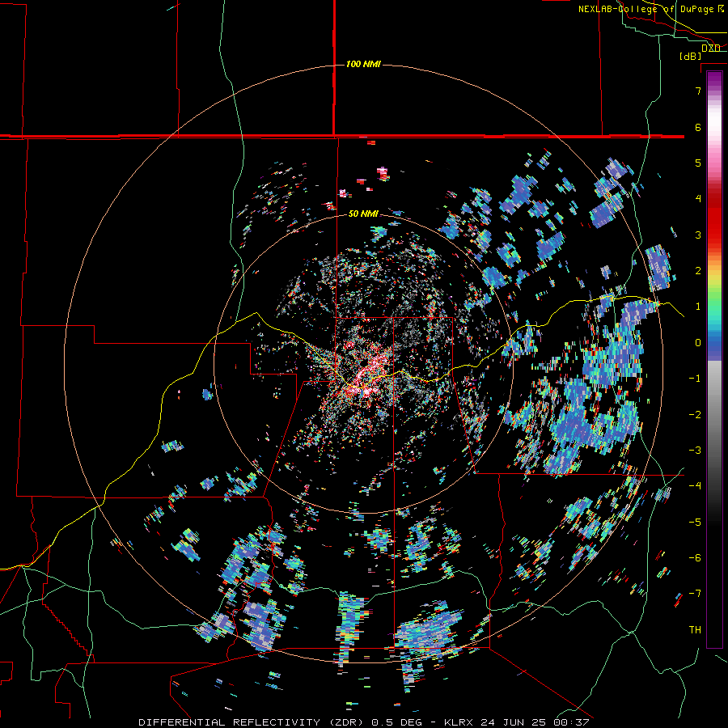Click the ZDR color scale bar
Viewport: 728px width, 728px height.
click(x=714, y=359)
